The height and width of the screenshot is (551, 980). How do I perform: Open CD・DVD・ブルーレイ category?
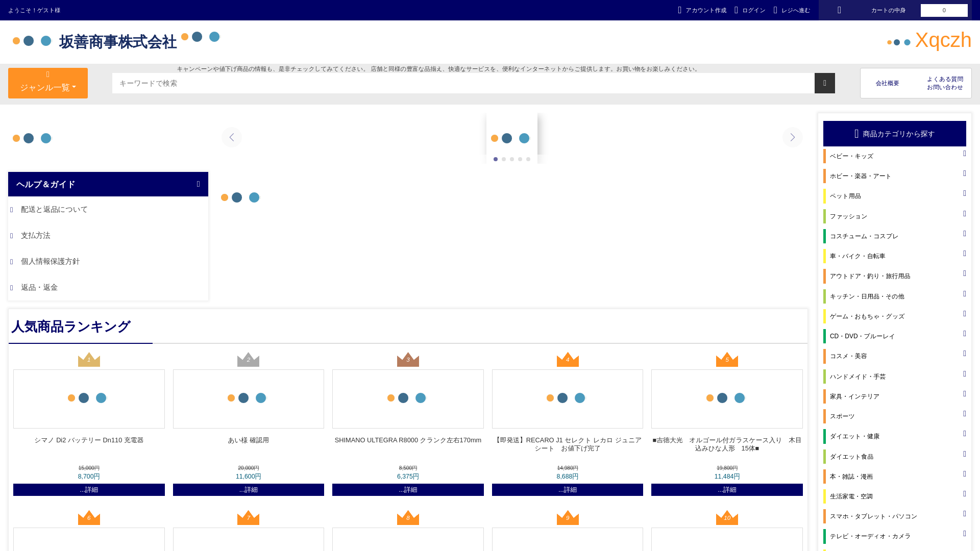(862, 336)
